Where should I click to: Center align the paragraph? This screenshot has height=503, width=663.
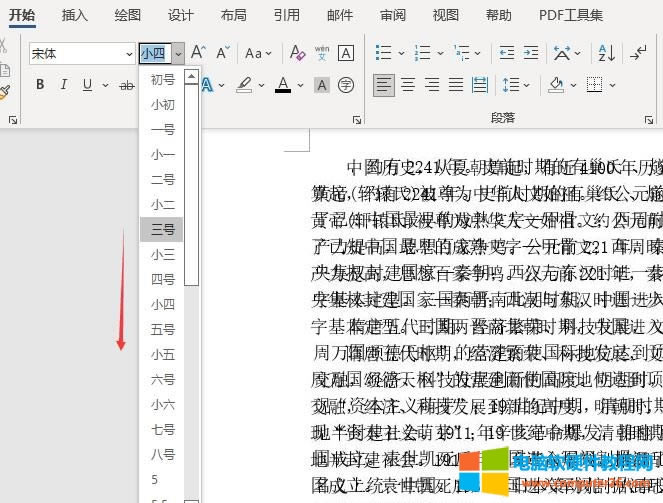[408, 85]
